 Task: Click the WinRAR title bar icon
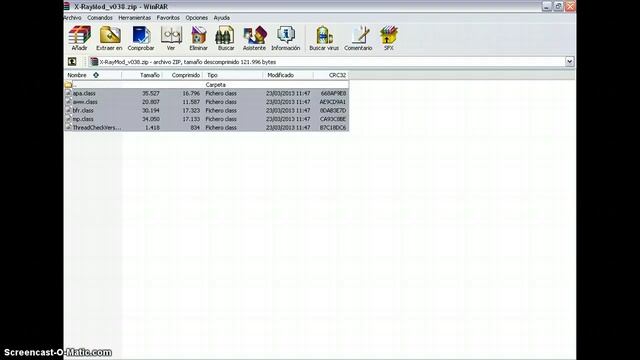(x=67, y=7)
